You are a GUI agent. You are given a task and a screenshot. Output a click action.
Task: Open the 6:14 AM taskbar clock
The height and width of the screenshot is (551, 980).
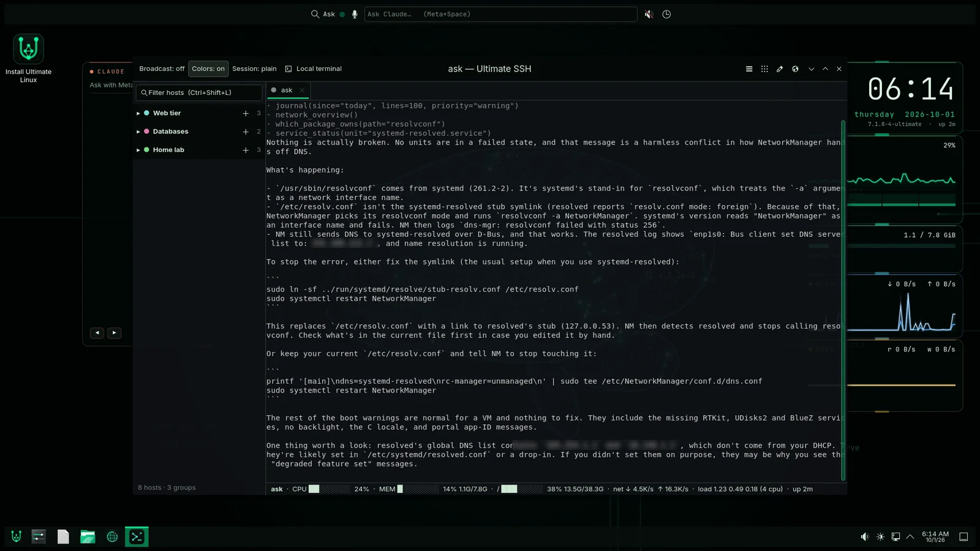coord(935,537)
